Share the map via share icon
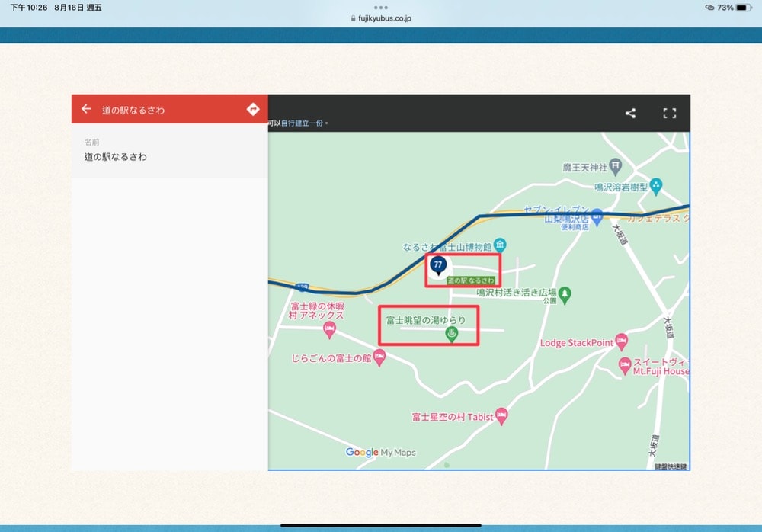 (x=630, y=114)
